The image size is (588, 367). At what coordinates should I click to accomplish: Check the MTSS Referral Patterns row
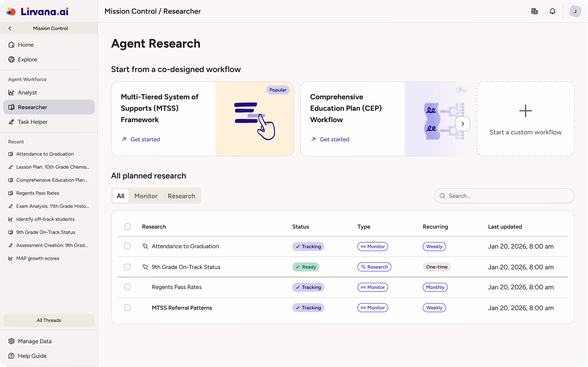point(127,308)
